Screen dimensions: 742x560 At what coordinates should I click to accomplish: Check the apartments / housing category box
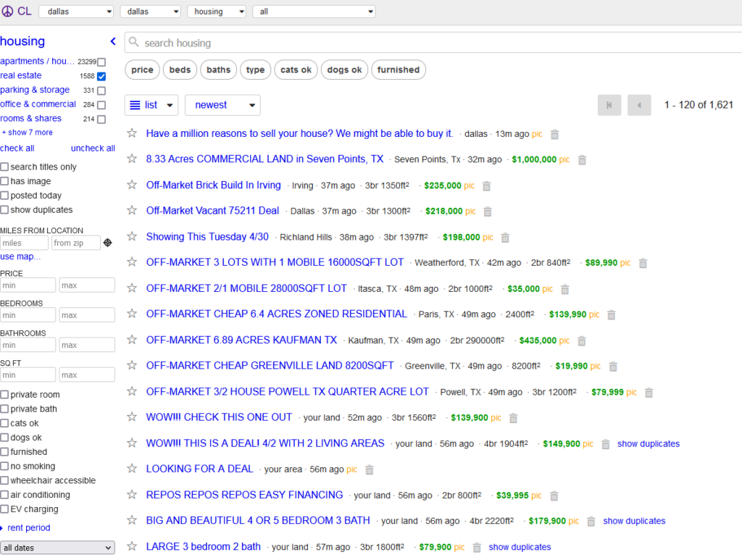point(101,62)
